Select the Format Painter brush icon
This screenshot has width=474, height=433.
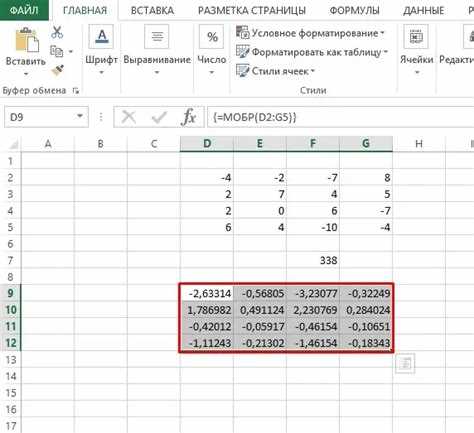point(57,70)
